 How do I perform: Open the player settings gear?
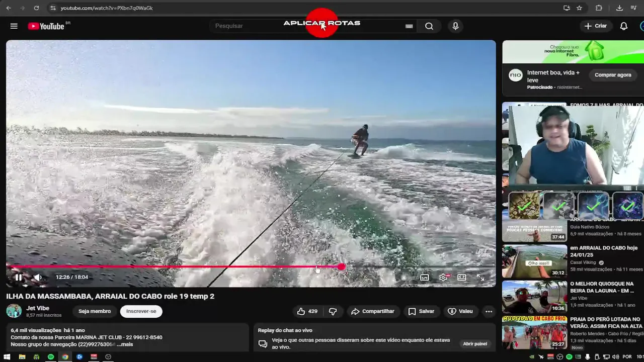pos(443,278)
